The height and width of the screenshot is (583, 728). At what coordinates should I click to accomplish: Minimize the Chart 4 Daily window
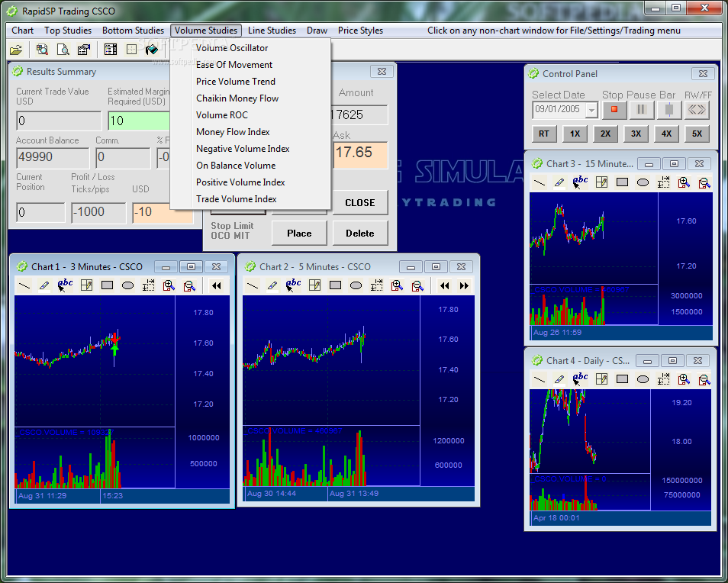(x=647, y=361)
